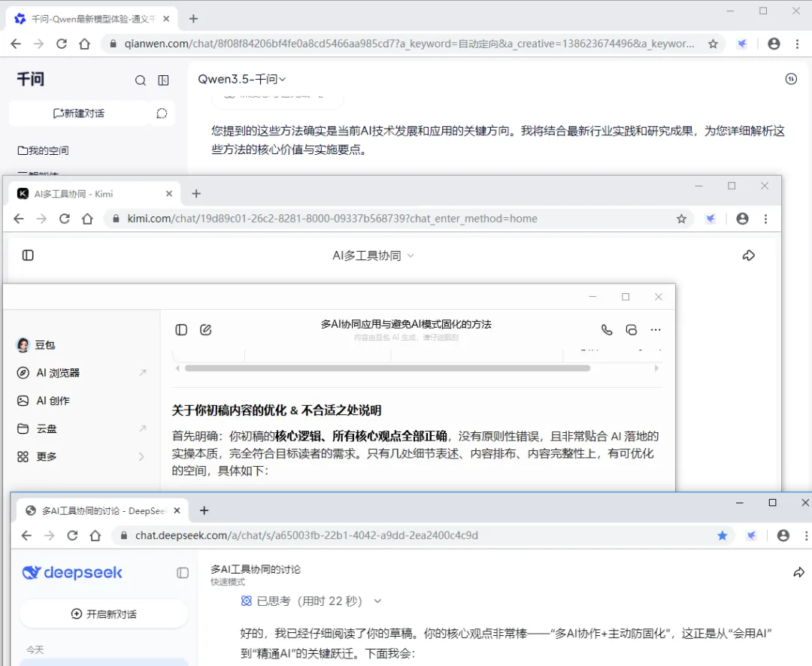Add new tab in Kimi window

pos(196,194)
